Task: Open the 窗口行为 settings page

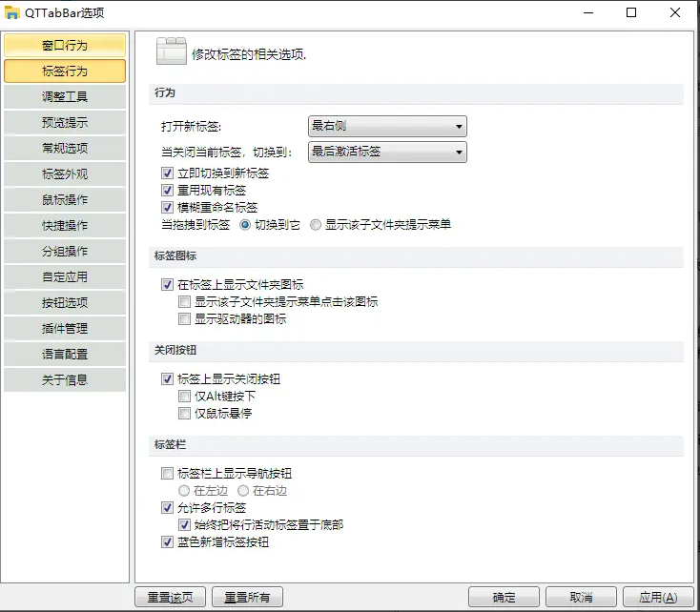Action: [65, 45]
